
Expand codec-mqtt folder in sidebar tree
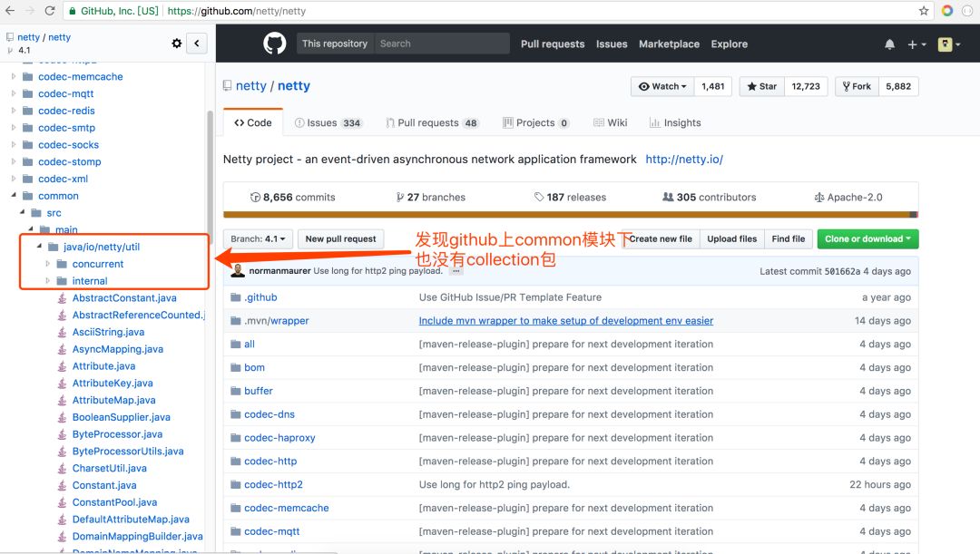tap(13, 93)
